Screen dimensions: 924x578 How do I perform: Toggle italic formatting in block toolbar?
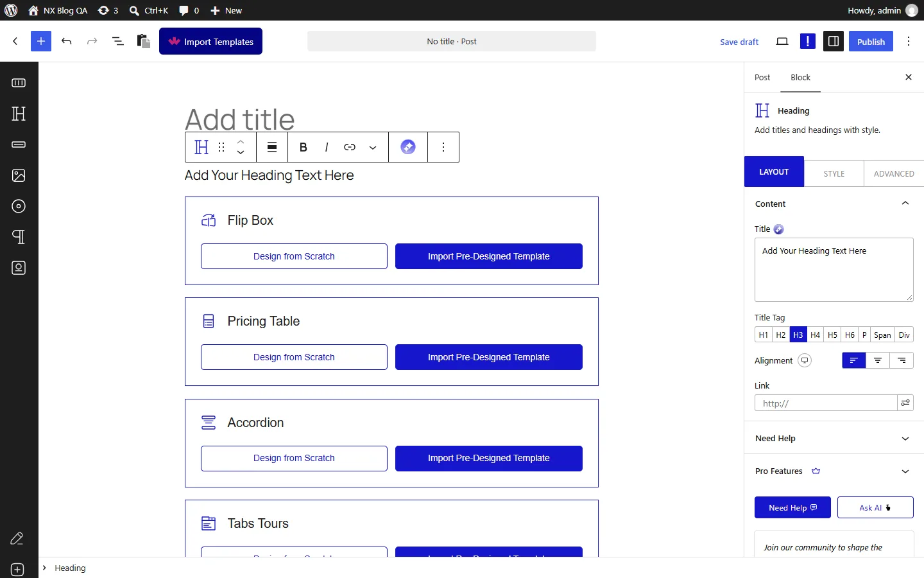pyautogui.click(x=327, y=147)
